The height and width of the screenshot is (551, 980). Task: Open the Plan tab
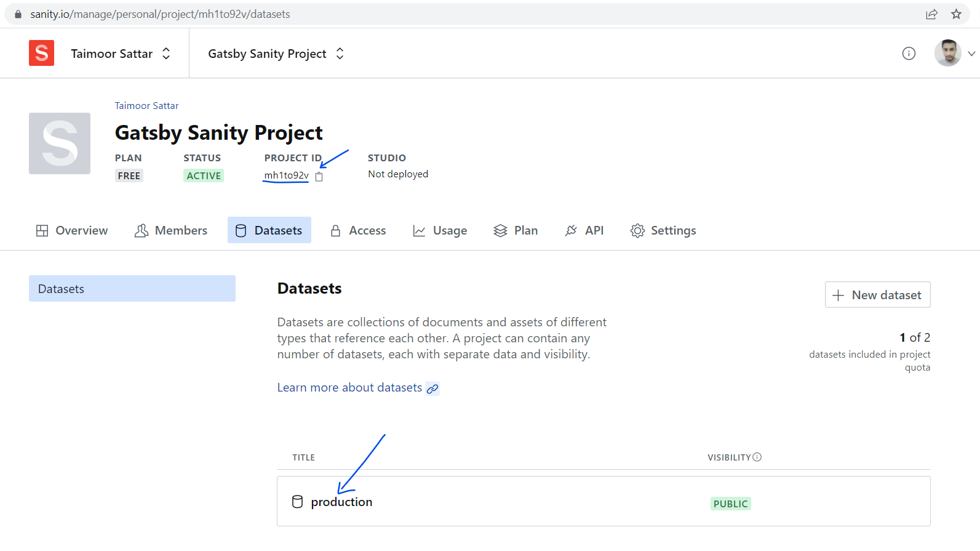[x=516, y=230]
